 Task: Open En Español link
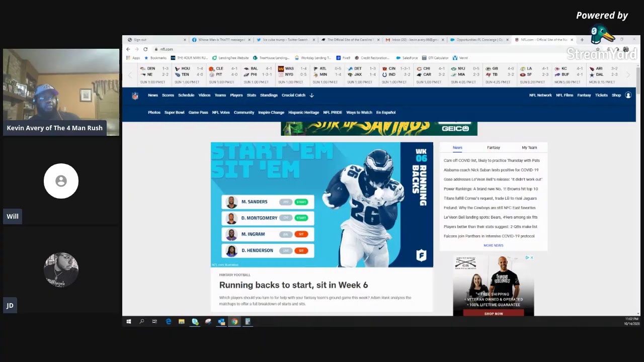point(386,113)
